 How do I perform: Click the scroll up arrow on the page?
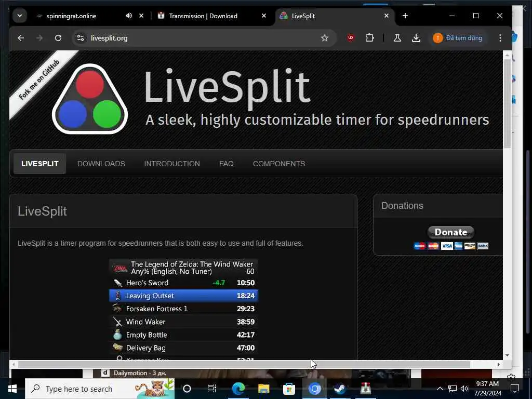tap(507, 54)
